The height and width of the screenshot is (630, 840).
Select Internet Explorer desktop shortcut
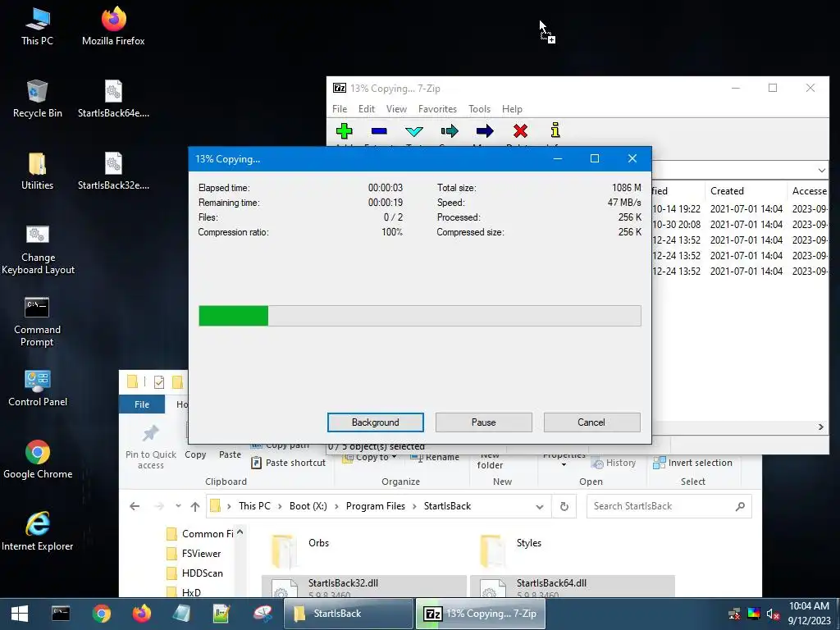(38, 532)
